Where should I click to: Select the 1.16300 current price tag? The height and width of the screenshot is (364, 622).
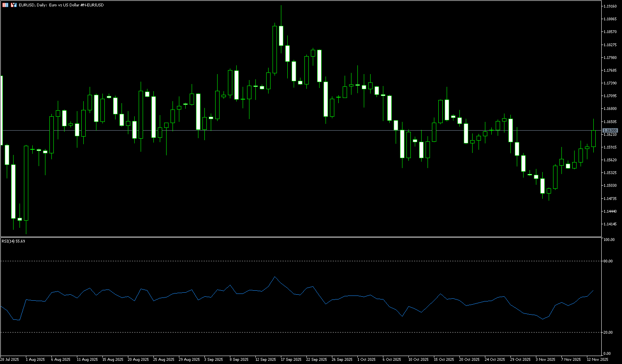(610, 131)
